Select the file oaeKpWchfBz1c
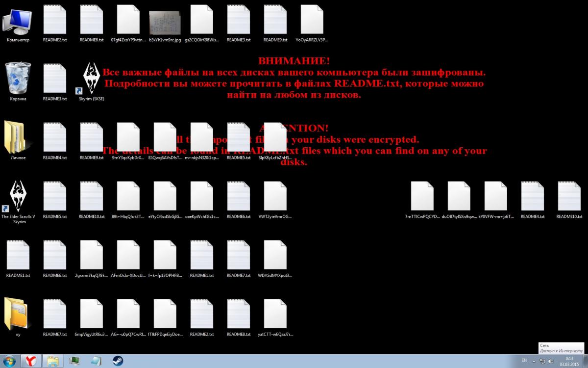 [201, 200]
